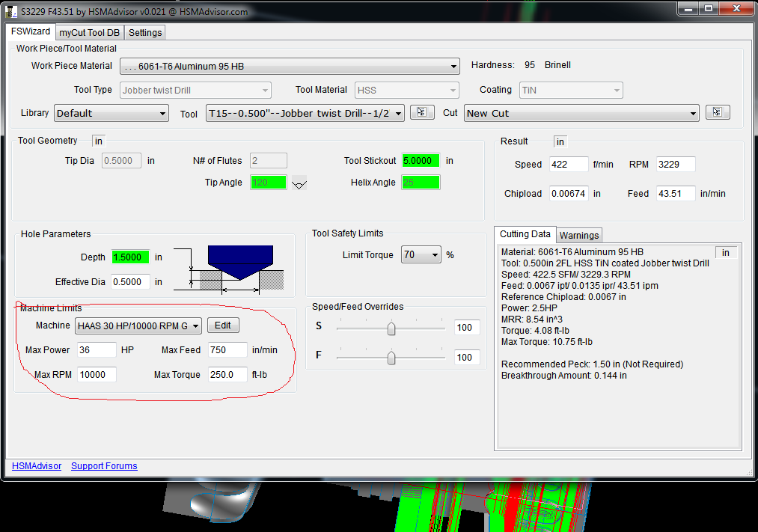Open the Support Forums link
The height and width of the screenshot is (532, 758).
point(104,466)
